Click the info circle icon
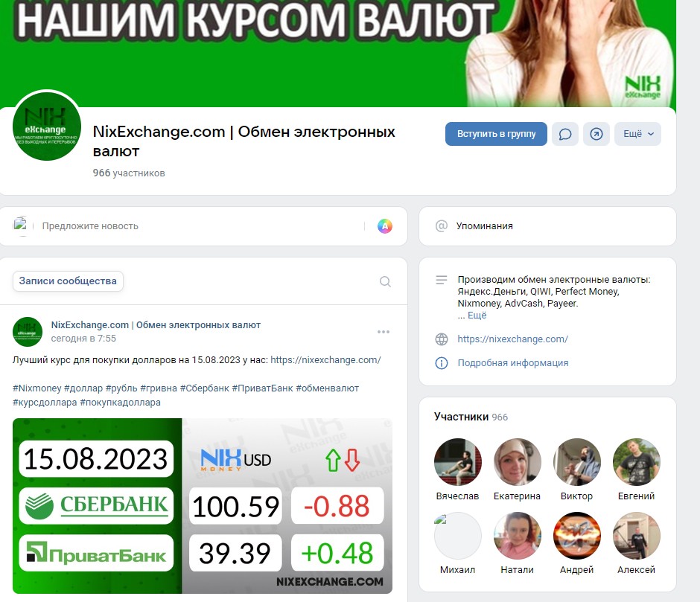This screenshot has width=700, height=602. (x=441, y=363)
